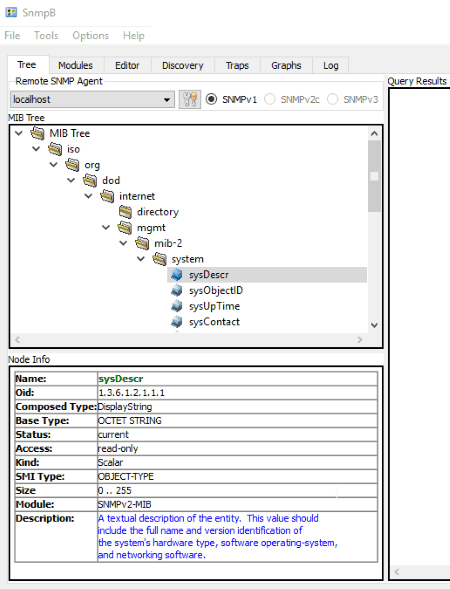The width and height of the screenshot is (450, 589).
Task: Click the org folder icon
Action: point(72,165)
